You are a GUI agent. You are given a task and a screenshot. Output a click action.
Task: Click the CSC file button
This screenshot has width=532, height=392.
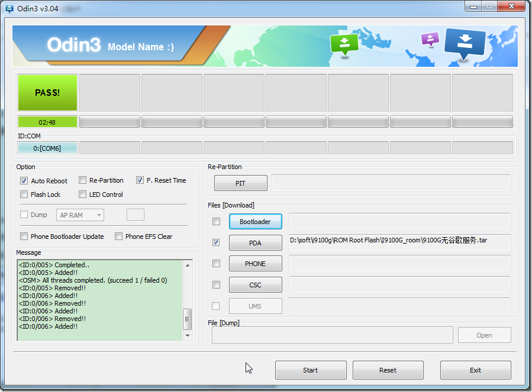click(255, 285)
